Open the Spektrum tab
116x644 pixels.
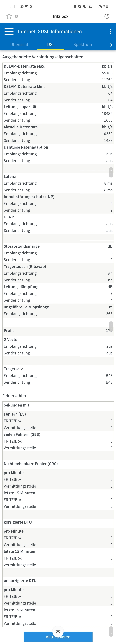click(x=83, y=45)
